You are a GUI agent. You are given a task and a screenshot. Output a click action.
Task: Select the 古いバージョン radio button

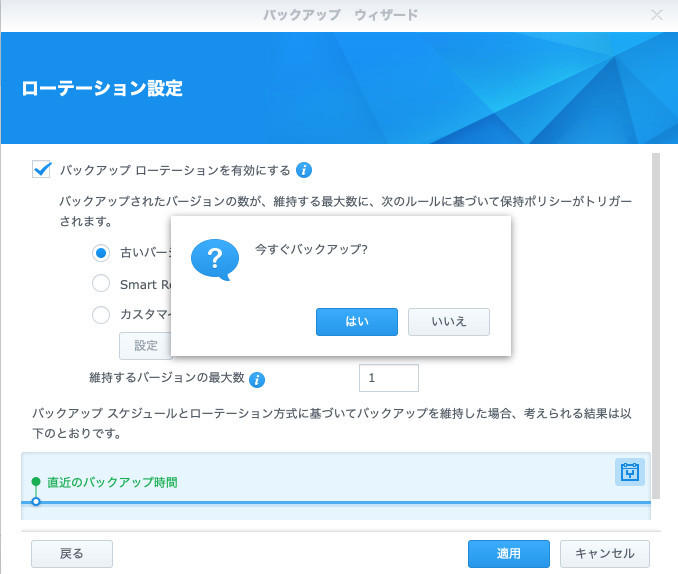tap(101, 253)
